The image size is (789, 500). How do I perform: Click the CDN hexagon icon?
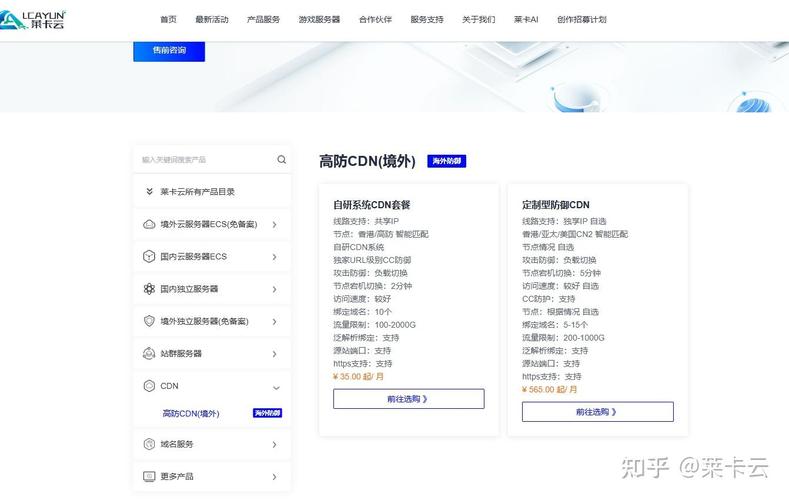tap(149, 386)
